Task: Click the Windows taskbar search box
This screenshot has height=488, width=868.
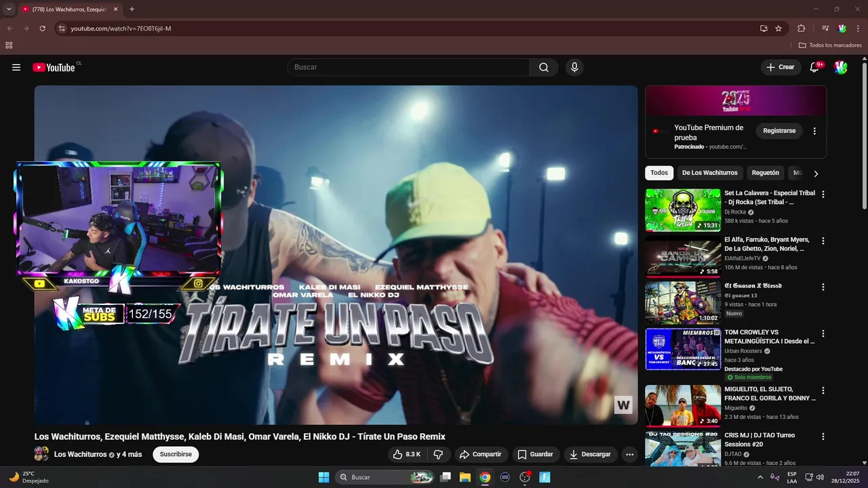Action: (385, 477)
